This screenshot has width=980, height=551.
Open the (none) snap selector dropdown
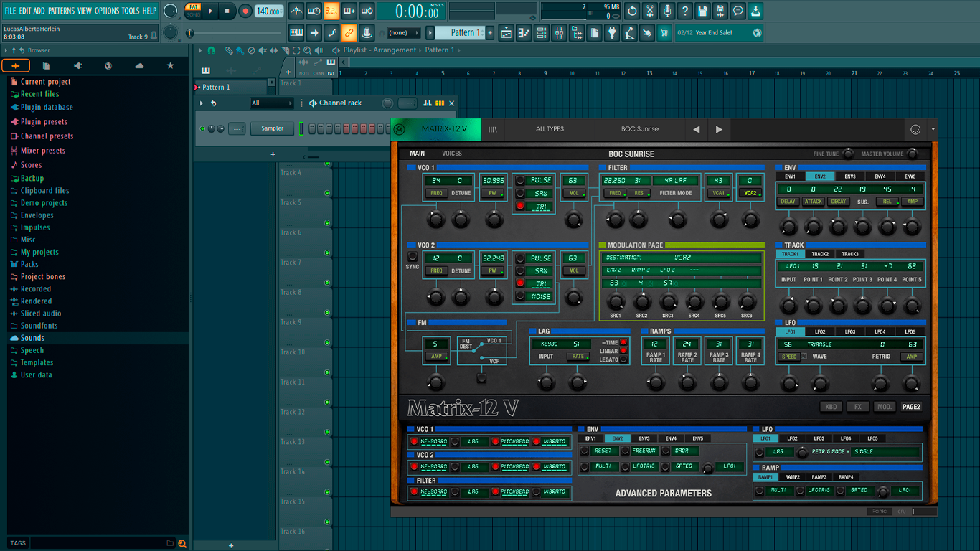(403, 32)
